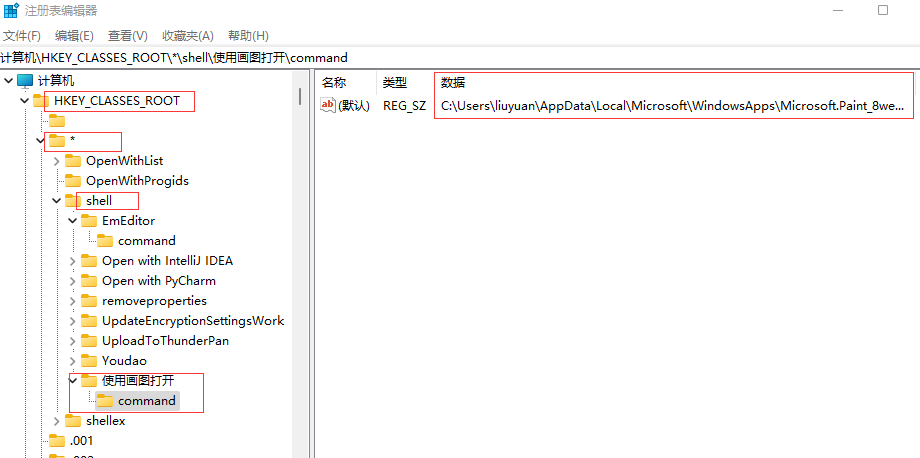Collapse the shell key
Screen dimensions: 920x458
56,201
